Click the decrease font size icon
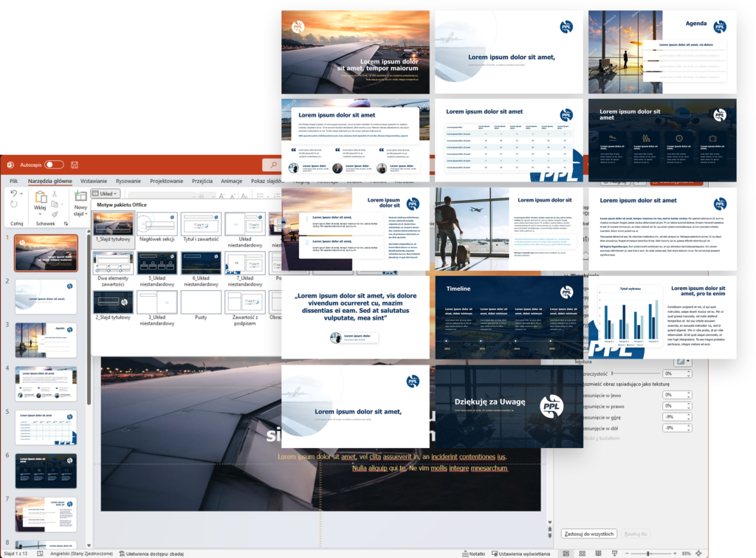This screenshot has height=558, width=756. tap(233, 196)
